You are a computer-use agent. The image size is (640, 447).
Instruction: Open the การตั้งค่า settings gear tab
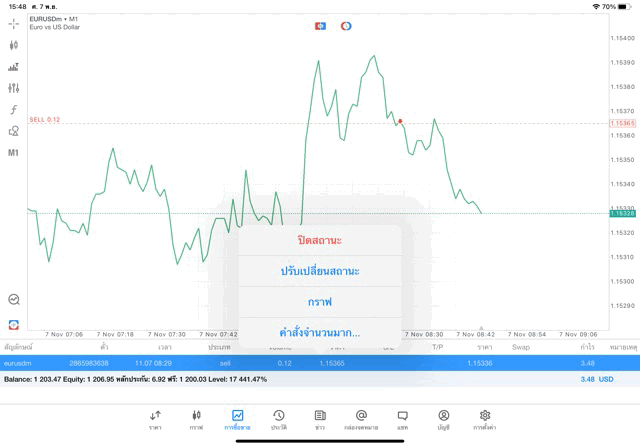pos(485,419)
